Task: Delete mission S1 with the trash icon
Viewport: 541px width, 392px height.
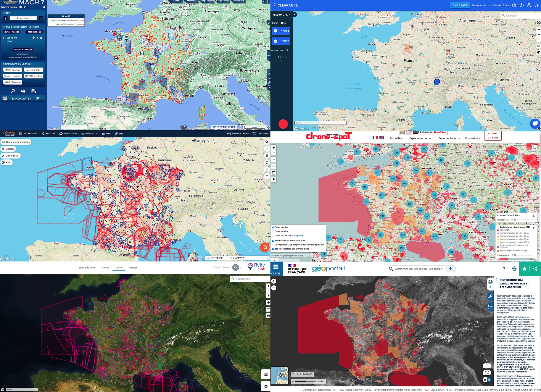Action: [41, 38]
